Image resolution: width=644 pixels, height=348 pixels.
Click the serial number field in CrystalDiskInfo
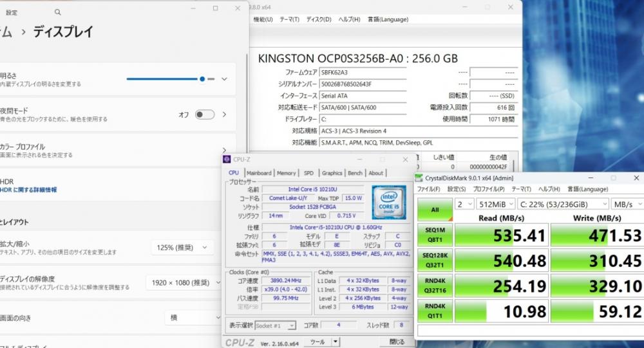[363, 84]
